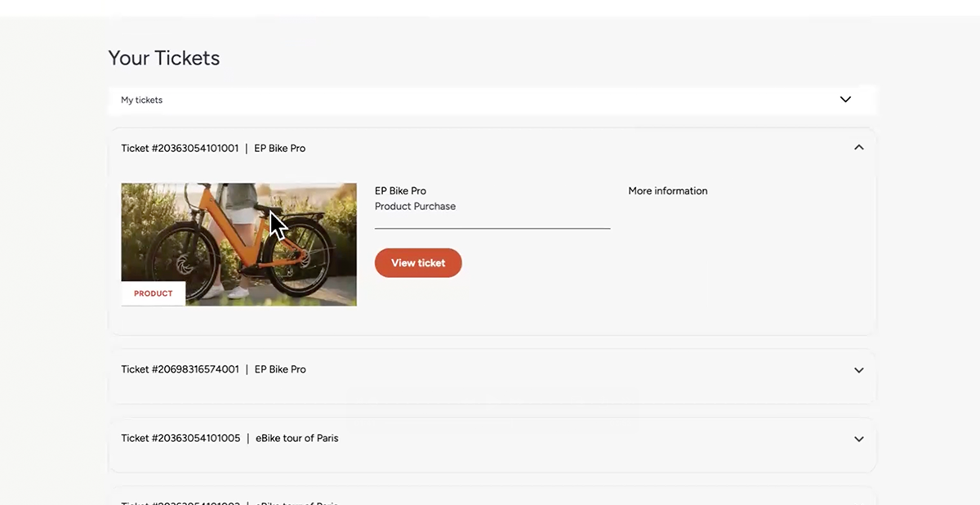Image resolution: width=980 pixels, height=505 pixels.
Task: Click EP Bike Pro name in ticket #20363054101001 header
Action: (x=280, y=149)
